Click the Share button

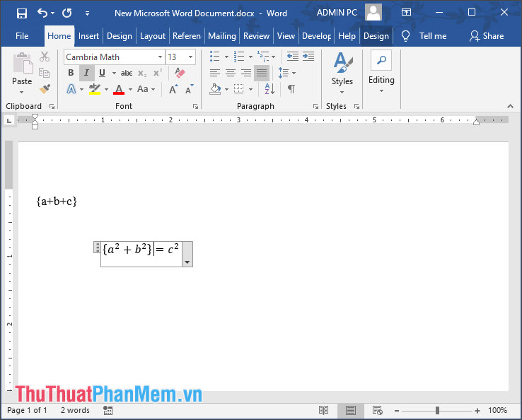pos(487,36)
